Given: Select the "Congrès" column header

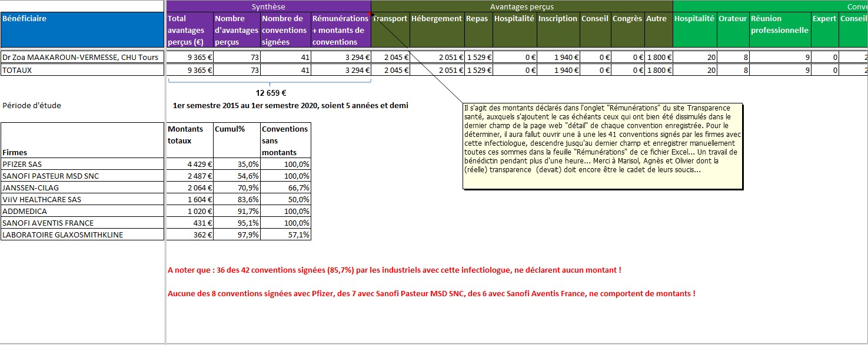Looking at the screenshot, I should 628,30.
